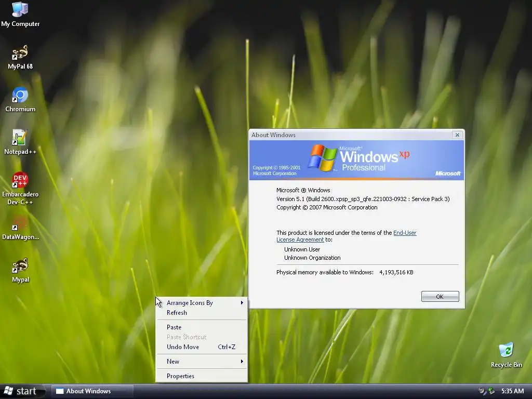The image size is (532, 399).
Task: Select the Embarcadero Dev-C++ desktop shortcut
Action: coord(20,189)
